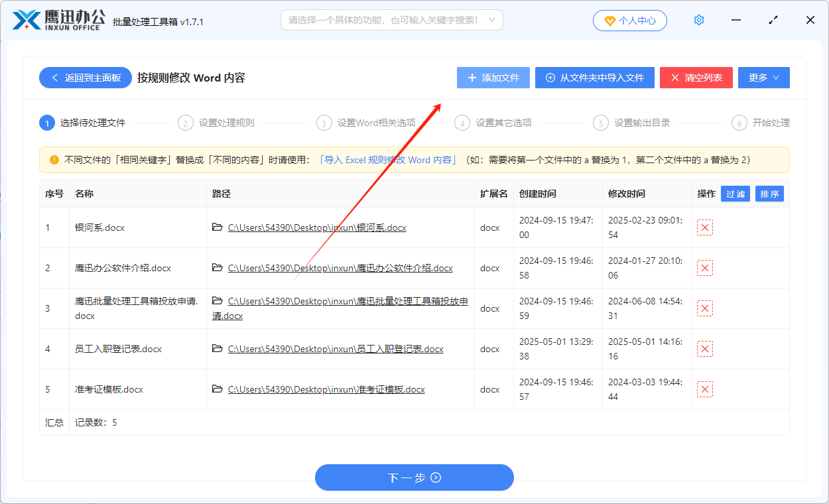The width and height of the screenshot is (829, 504).
Task: Remove 鹰迅办公软件介绍.docx via its delete X icon
Action: pyautogui.click(x=704, y=268)
